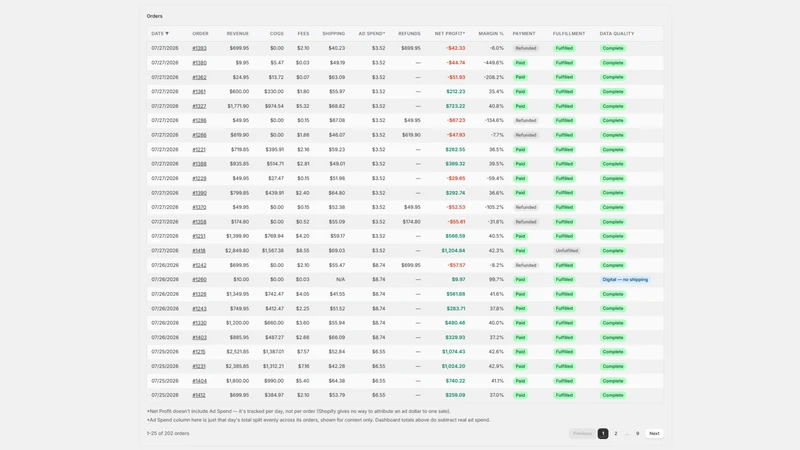
Task: Open order #1221
Action: click(199, 149)
